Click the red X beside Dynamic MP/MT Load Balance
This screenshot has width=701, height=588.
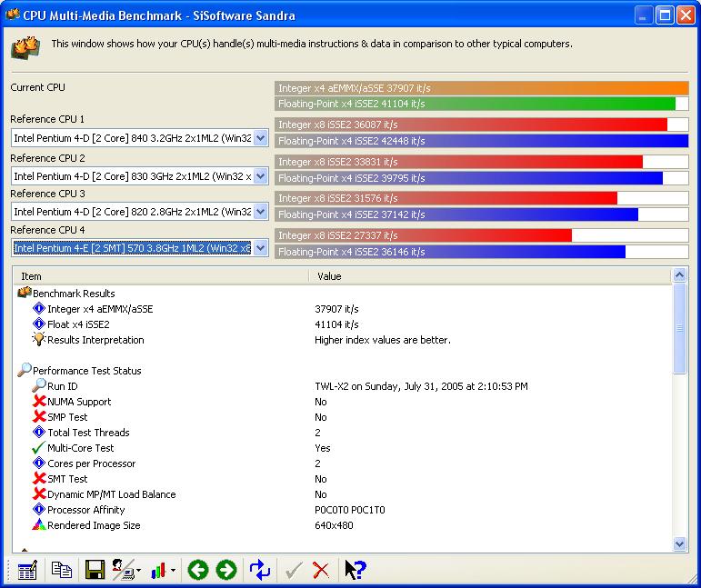coord(39,493)
